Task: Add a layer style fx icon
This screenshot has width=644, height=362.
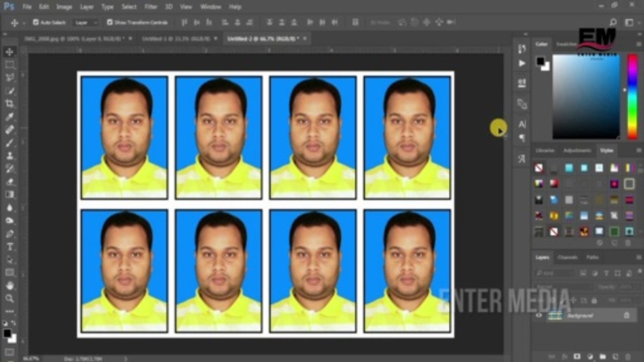Action: [x=564, y=356]
